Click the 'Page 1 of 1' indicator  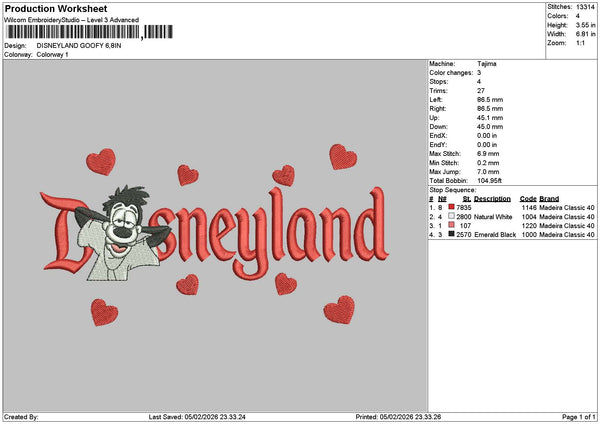point(579,417)
